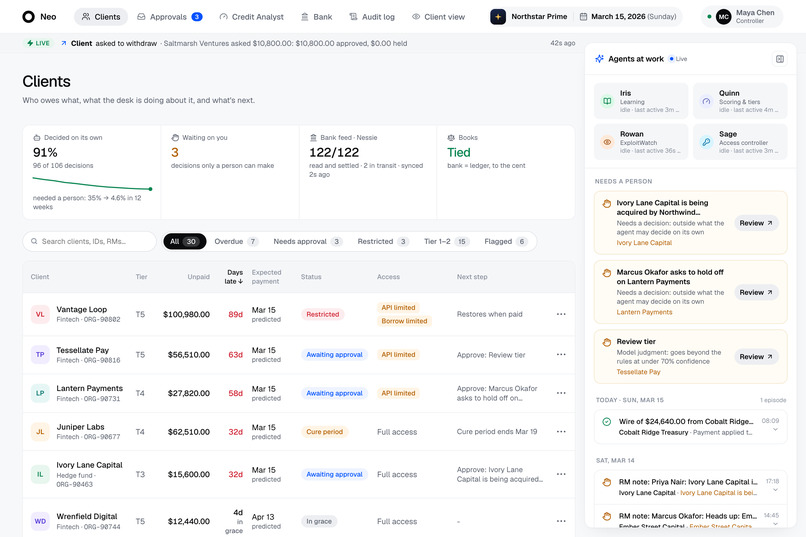806x537 pixels.
Task: Sort by Days late column
Action: 234,276
